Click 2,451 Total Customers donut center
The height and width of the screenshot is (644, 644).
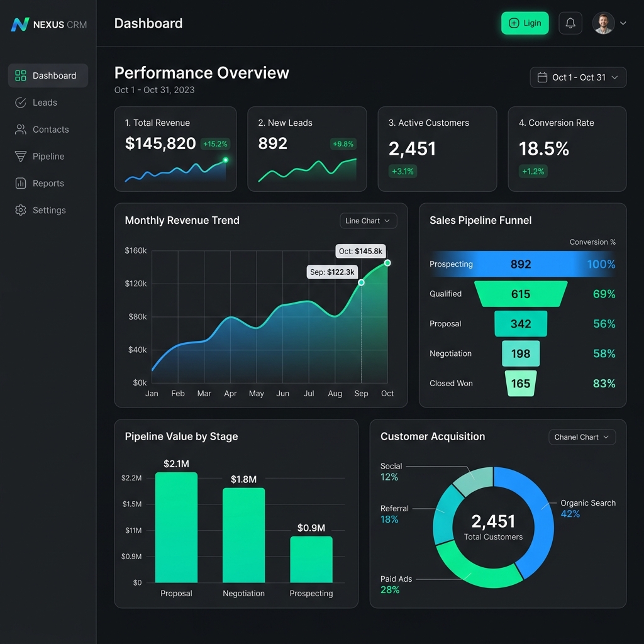click(x=493, y=527)
